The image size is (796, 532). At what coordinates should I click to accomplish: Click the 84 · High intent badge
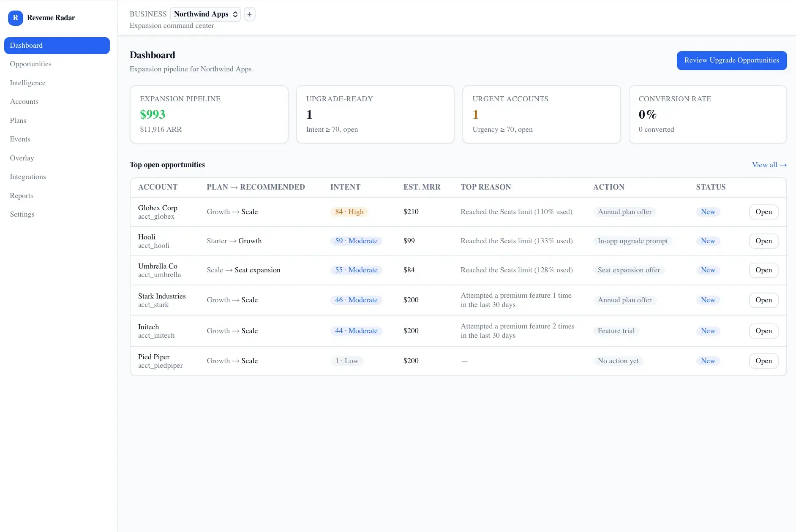coord(349,212)
